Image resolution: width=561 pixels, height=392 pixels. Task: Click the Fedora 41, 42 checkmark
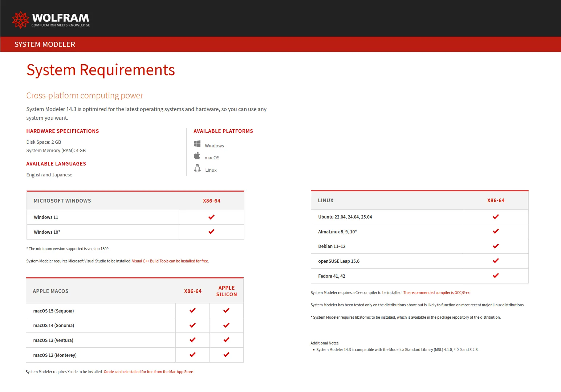pos(496,275)
